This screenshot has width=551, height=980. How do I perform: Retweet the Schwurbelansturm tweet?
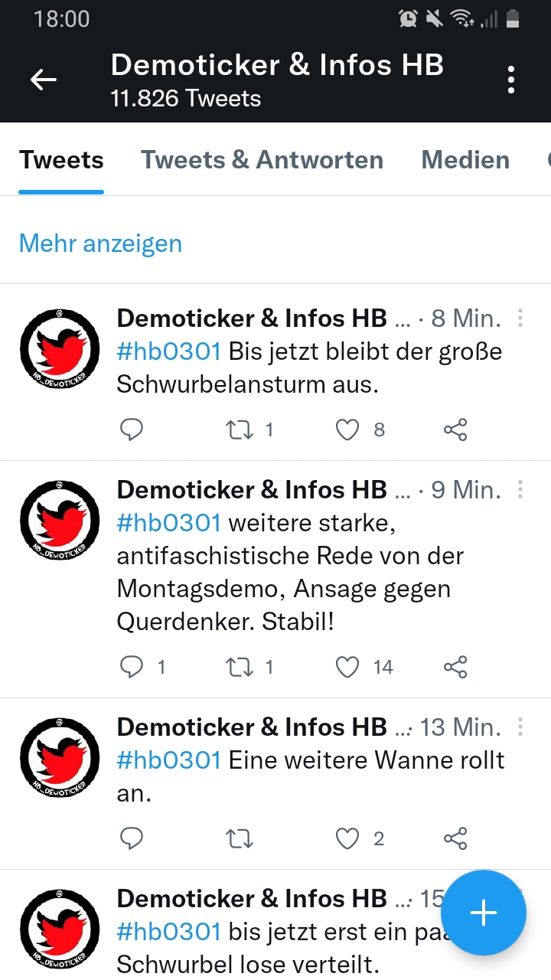tap(240, 430)
